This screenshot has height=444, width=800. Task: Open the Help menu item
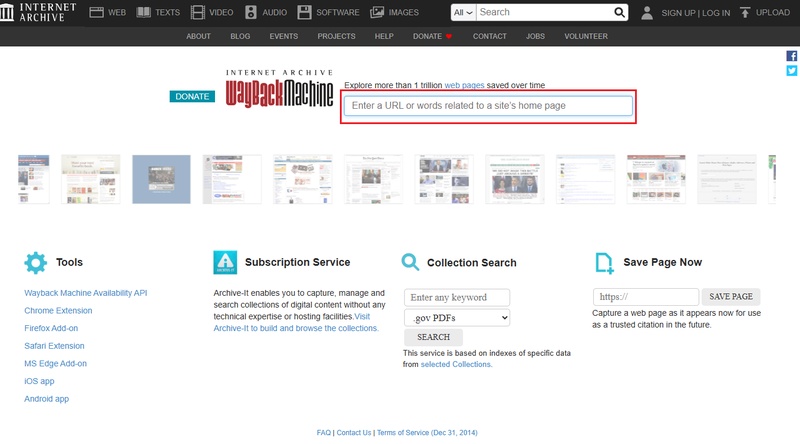point(384,36)
